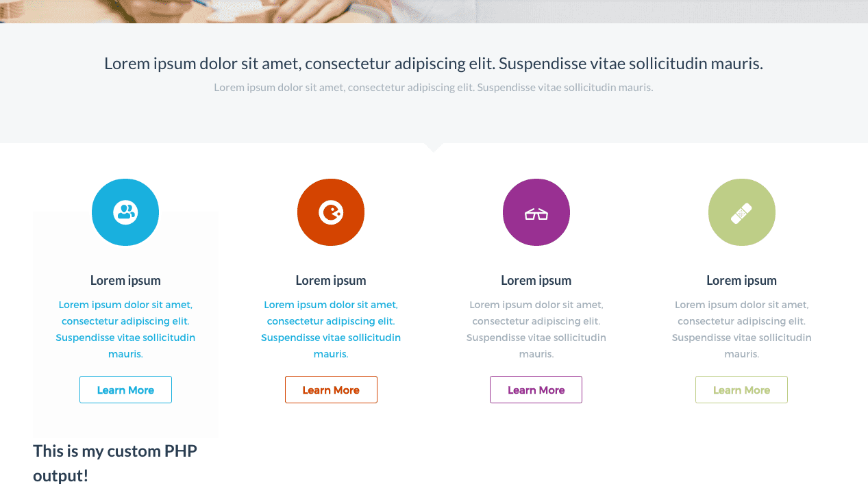
Task: Click the orange Pac-Man icon circle
Action: [x=331, y=212]
